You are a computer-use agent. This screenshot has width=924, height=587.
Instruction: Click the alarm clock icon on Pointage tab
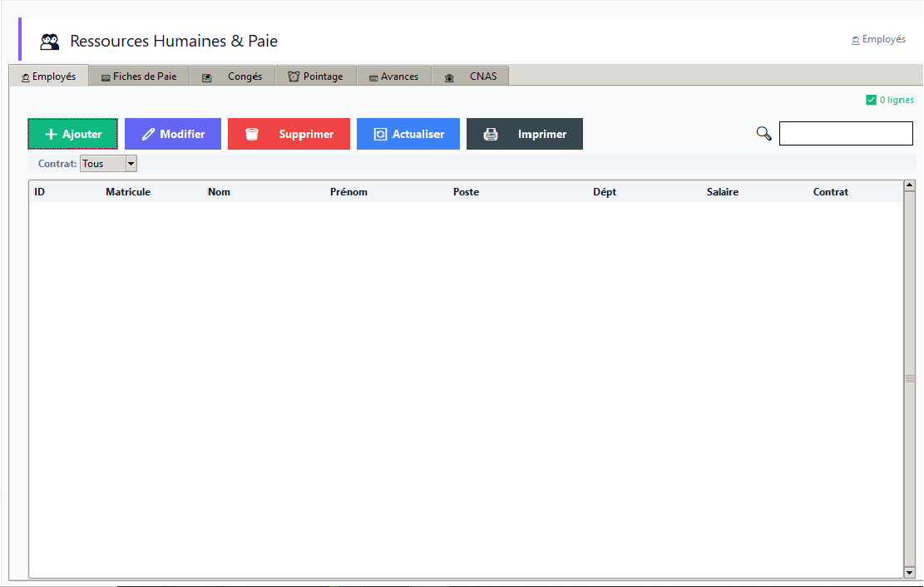[294, 76]
